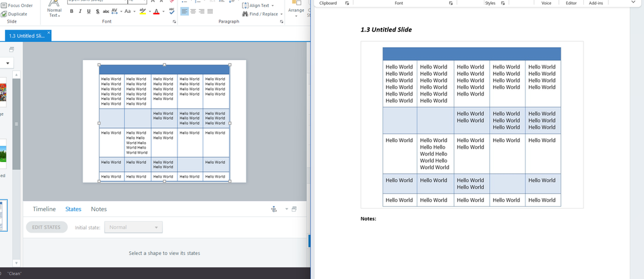644x279 pixels.
Task: Expand highlight color options arrow
Action: click(150, 12)
